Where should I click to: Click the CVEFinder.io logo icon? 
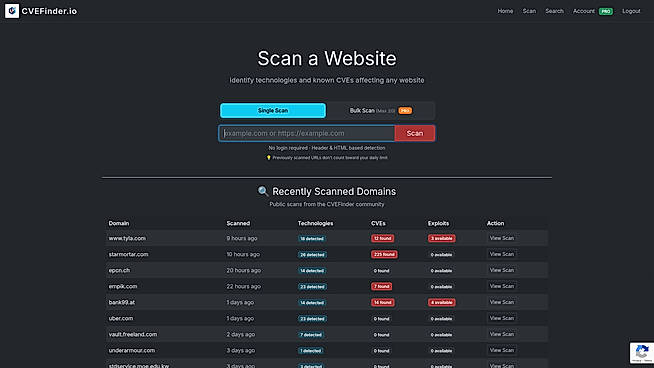[12, 11]
